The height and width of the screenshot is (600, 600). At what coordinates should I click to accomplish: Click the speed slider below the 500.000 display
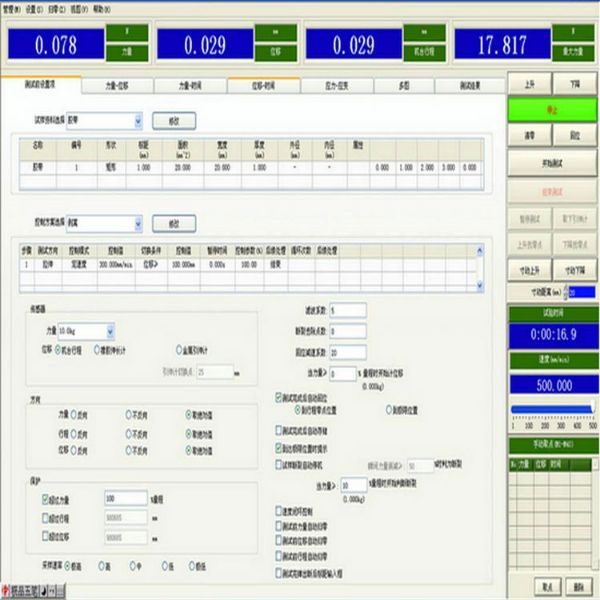pos(553,408)
